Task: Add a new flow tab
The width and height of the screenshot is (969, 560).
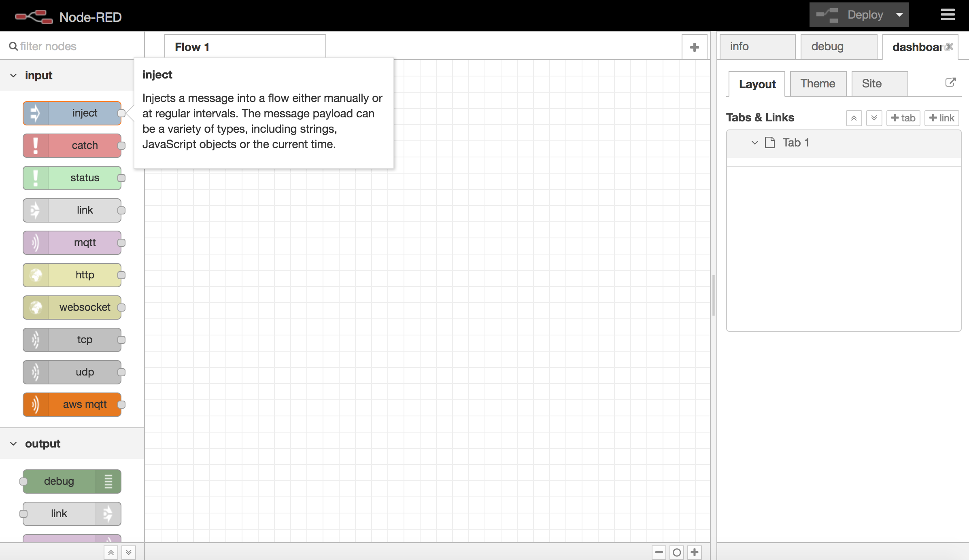Action: click(x=695, y=47)
